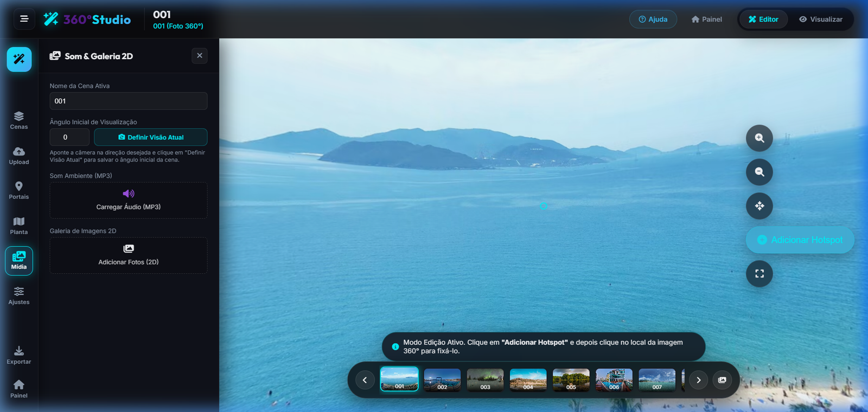The width and height of the screenshot is (868, 412).
Task: Open the Cenas sidebar panel
Action: coord(19,120)
